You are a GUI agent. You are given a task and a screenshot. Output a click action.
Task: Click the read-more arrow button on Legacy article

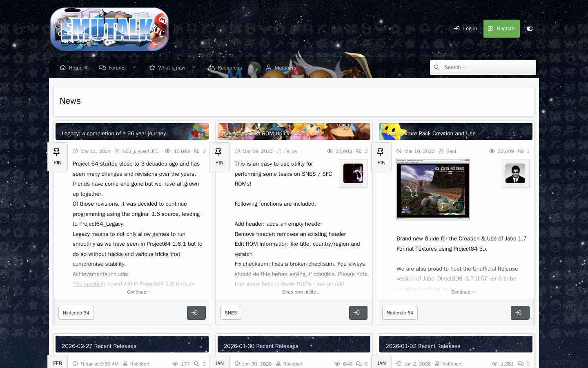(196, 313)
